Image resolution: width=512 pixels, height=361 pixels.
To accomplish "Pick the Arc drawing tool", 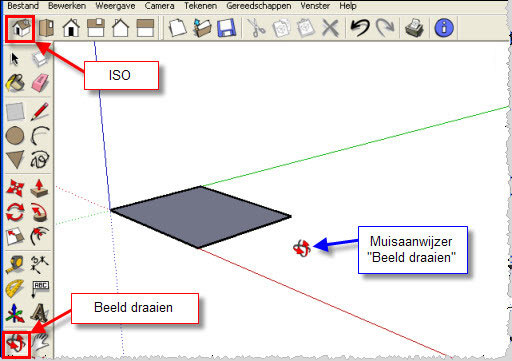I will pos(40,136).
